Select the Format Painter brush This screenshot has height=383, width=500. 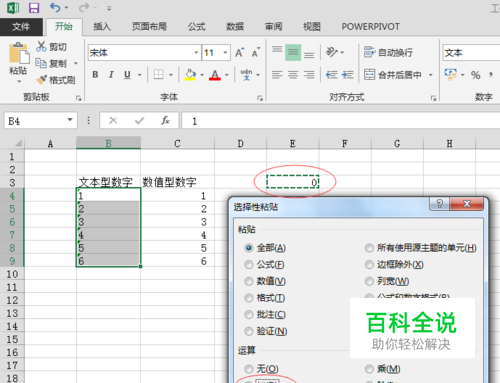(42, 80)
